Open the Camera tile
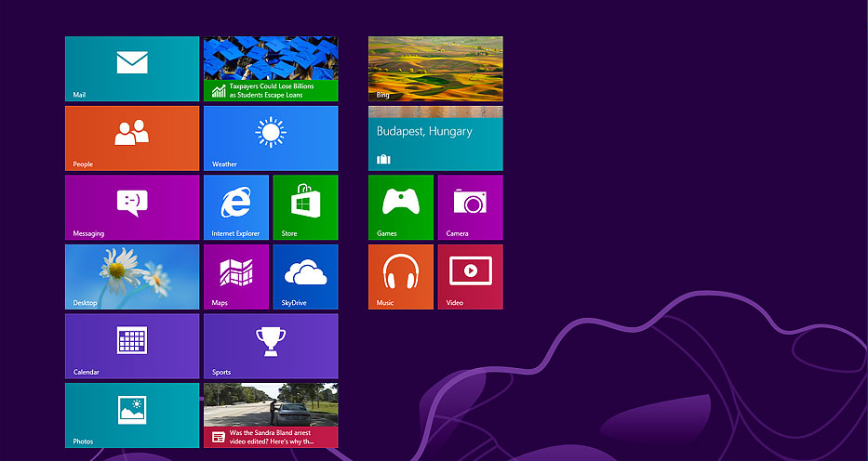 (x=471, y=207)
